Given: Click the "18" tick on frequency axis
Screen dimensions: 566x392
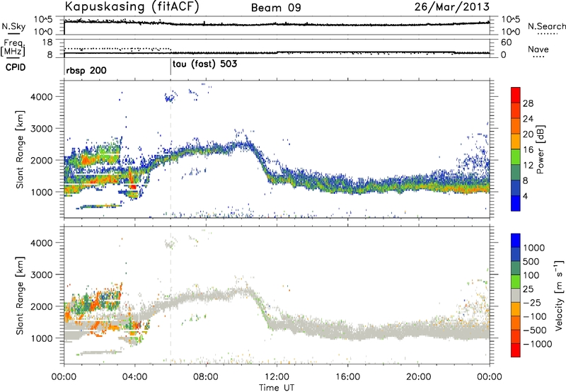Looking at the screenshot, I should pos(47,42).
